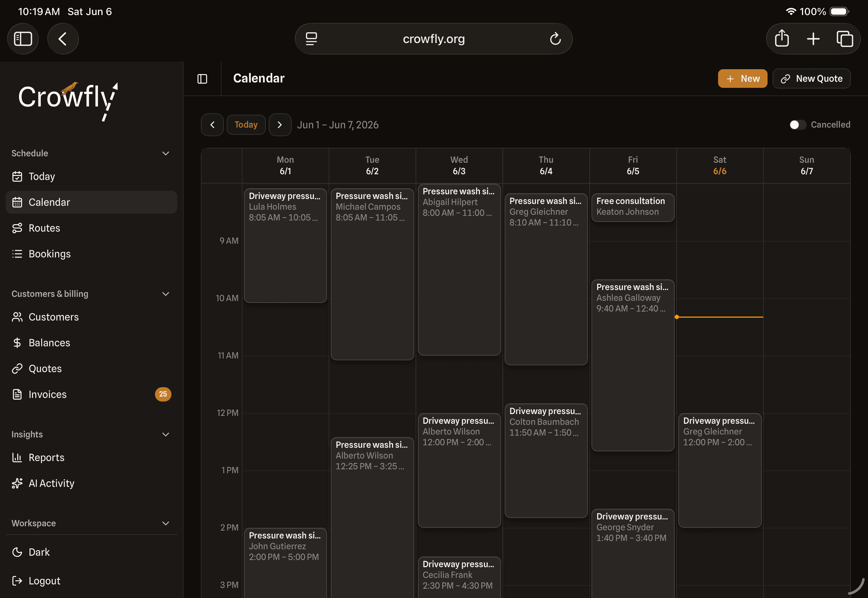Image resolution: width=868 pixels, height=598 pixels.
Task: Open AI Activity page
Action: [91, 483]
